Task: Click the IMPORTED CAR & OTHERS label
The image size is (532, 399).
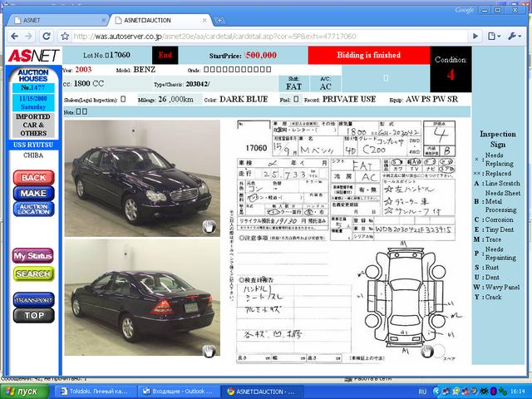Action: tap(33, 125)
